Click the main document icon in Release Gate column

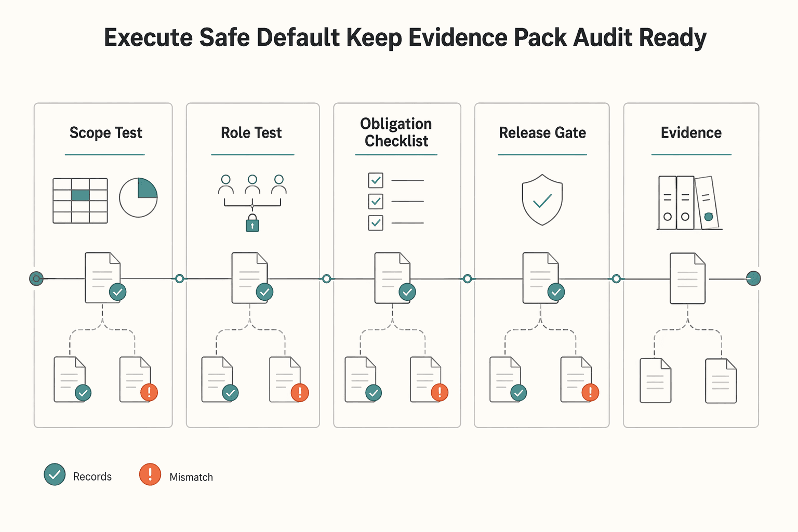[x=543, y=277]
